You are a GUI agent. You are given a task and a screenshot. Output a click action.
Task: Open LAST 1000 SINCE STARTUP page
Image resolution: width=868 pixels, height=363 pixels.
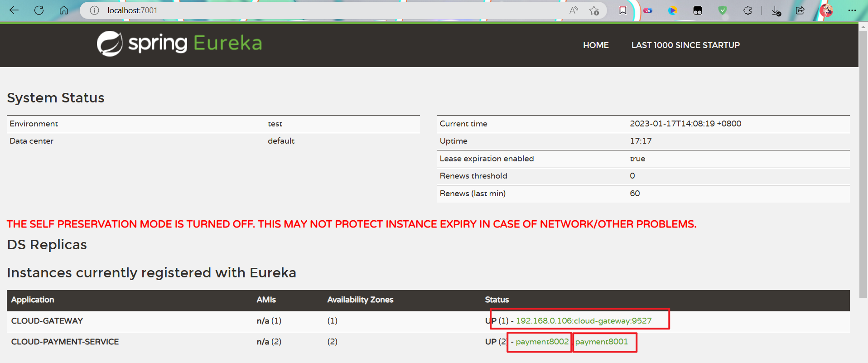coord(685,45)
